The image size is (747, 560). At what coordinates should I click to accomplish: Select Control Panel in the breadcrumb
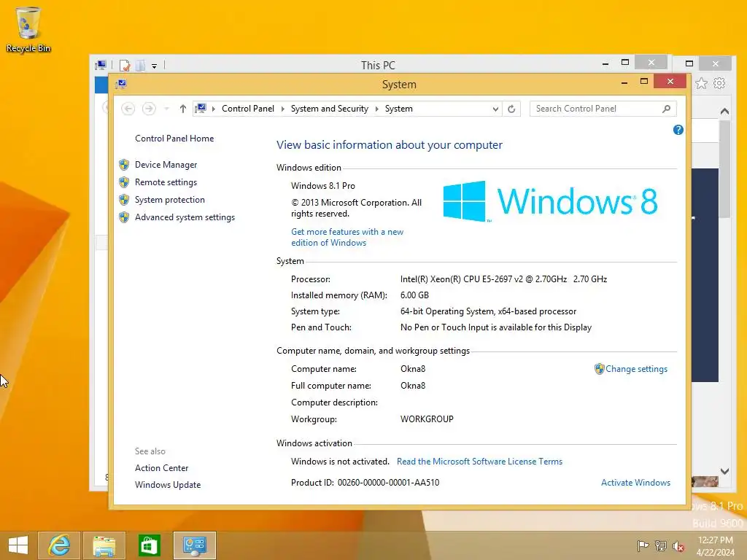[x=248, y=109]
